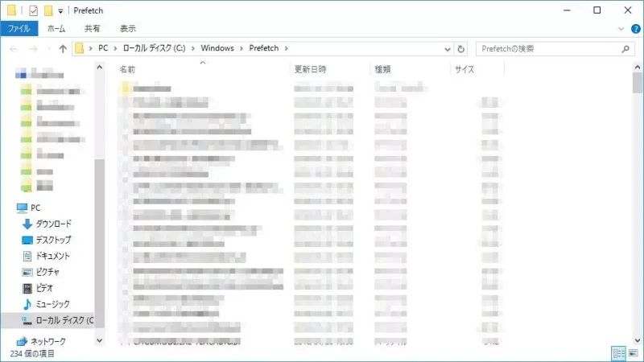644x362 pixels.
Task: Refresh the Prefetch folder view
Action: pos(460,49)
